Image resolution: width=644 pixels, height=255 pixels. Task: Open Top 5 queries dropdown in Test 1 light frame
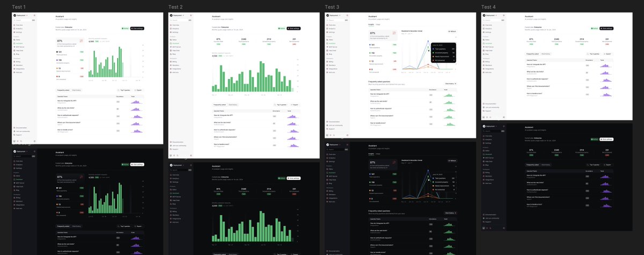pyautogui.click(x=125, y=90)
